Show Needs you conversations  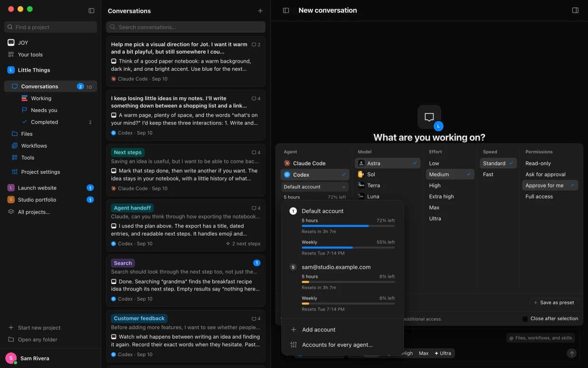(44, 110)
